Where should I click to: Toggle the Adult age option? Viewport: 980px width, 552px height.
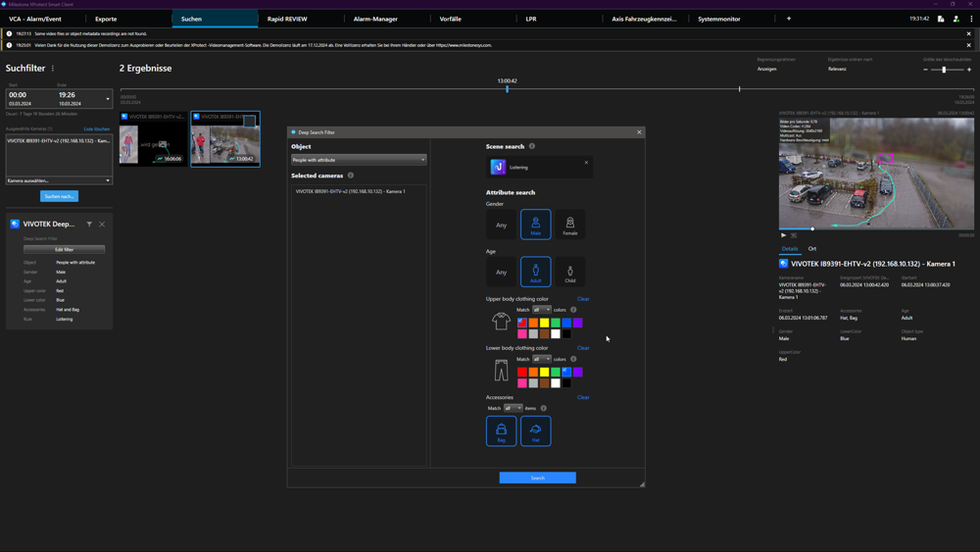click(535, 272)
